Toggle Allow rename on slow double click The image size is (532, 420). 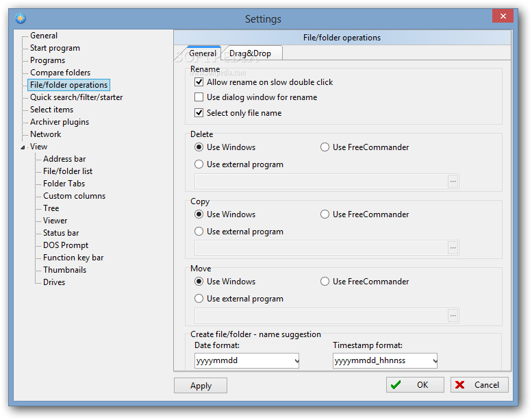(x=199, y=82)
